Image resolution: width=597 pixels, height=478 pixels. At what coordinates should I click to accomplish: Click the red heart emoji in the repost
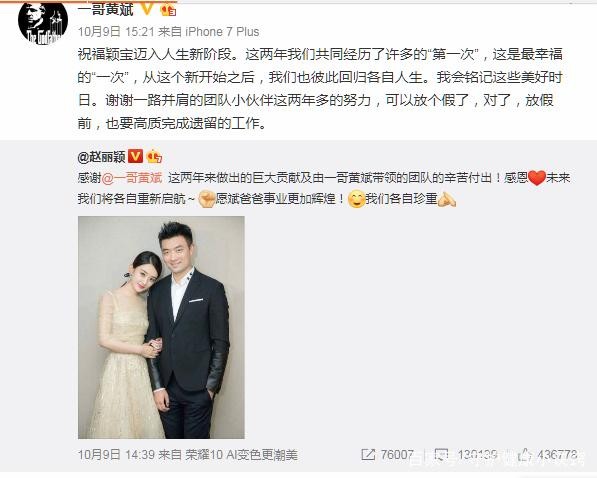click(x=537, y=178)
